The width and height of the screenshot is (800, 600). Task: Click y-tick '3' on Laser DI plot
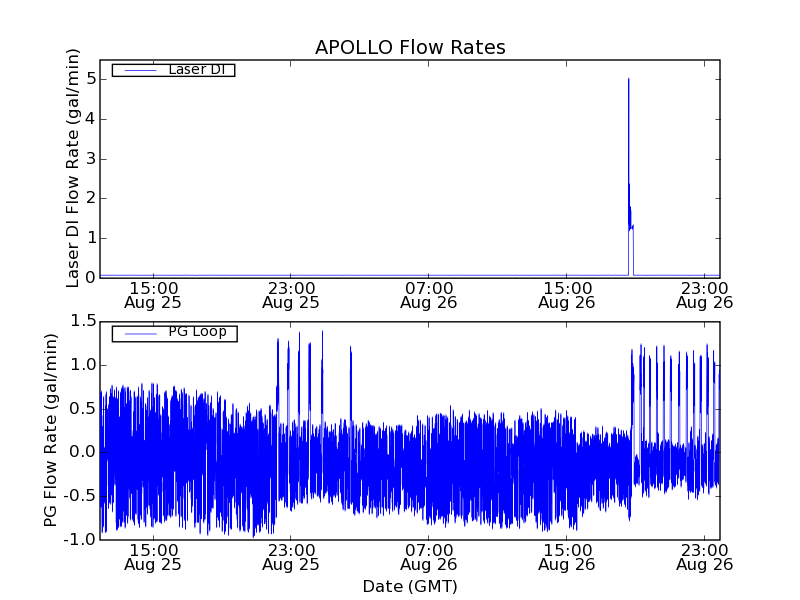tap(91, 159)
